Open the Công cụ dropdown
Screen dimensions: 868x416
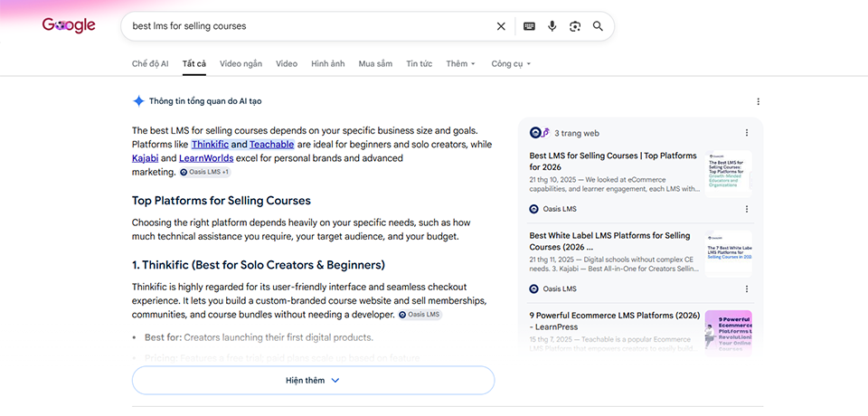[x=511, y=63]
